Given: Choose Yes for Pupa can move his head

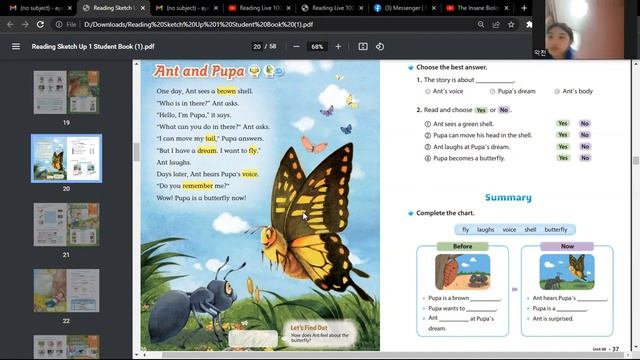Looking at the screenshot, I should point(563,135).
